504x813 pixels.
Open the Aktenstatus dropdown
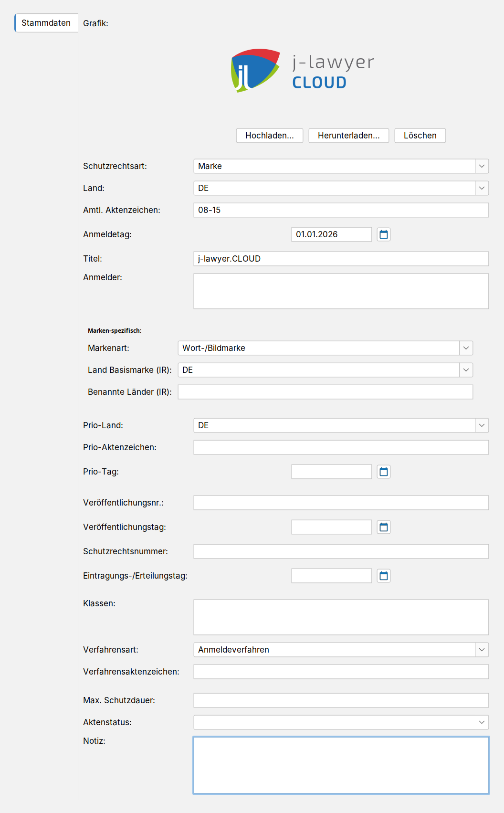click(482, 722)
